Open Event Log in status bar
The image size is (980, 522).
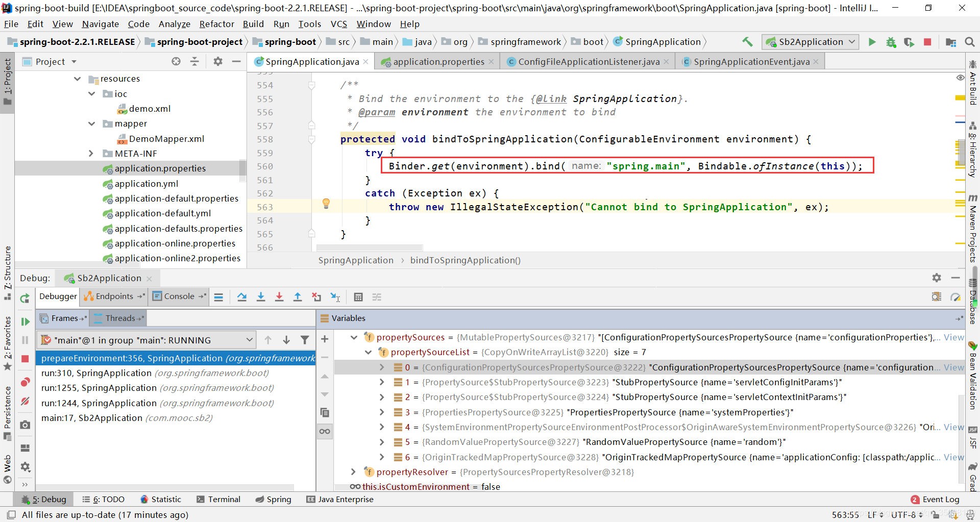(x=935, y=500)
